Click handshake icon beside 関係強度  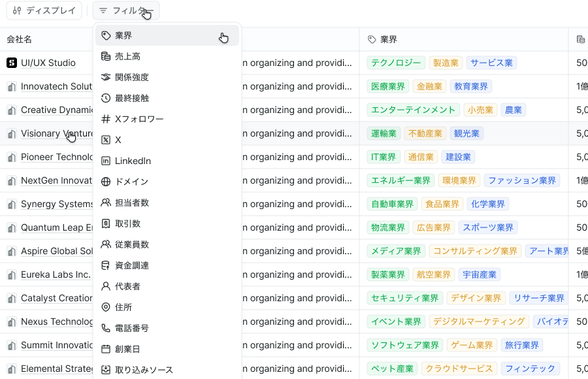106,77
